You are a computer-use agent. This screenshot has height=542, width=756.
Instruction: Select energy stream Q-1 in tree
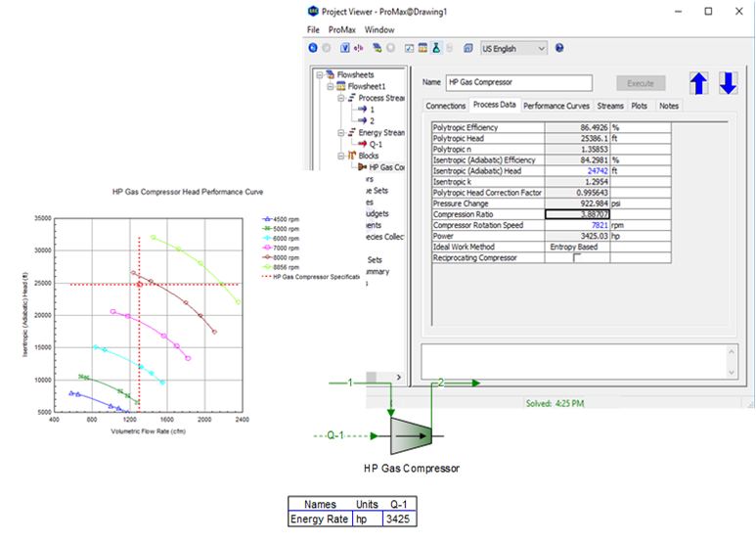(x=377, y=144)
